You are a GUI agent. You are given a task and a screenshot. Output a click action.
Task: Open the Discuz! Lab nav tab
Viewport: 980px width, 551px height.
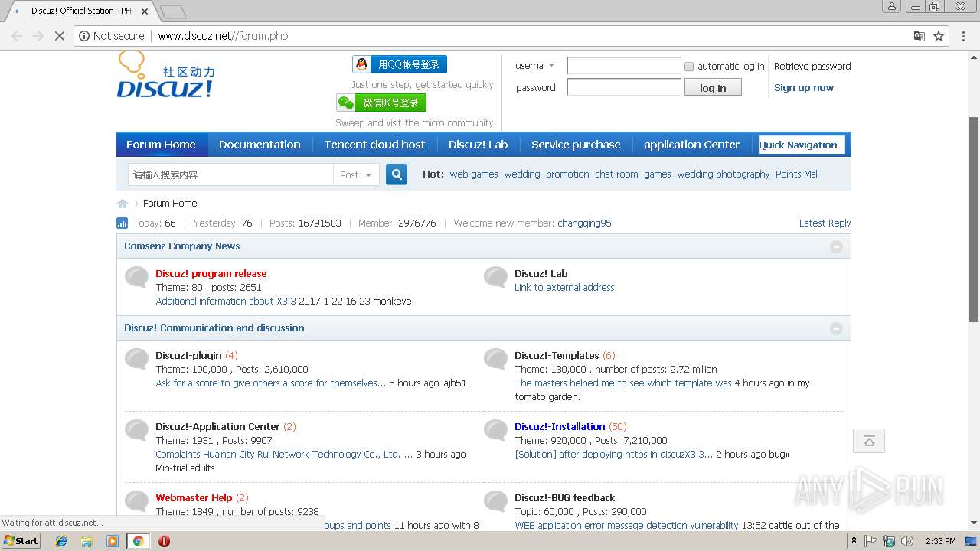coord(478,145)
